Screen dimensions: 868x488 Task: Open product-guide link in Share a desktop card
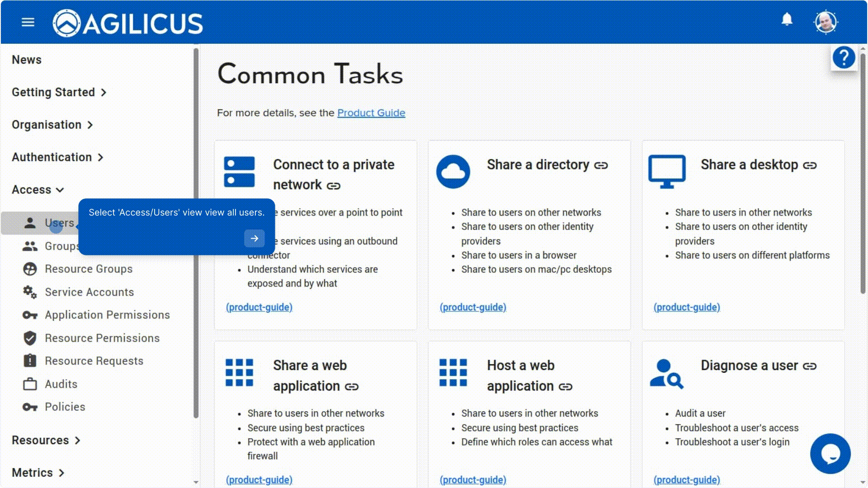pos(687,307)
